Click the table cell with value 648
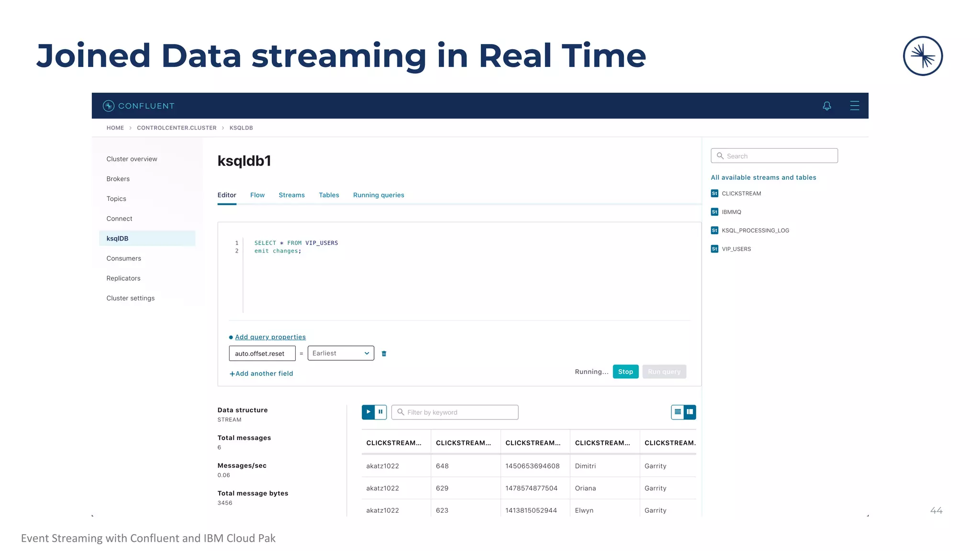 pos(466,466)
